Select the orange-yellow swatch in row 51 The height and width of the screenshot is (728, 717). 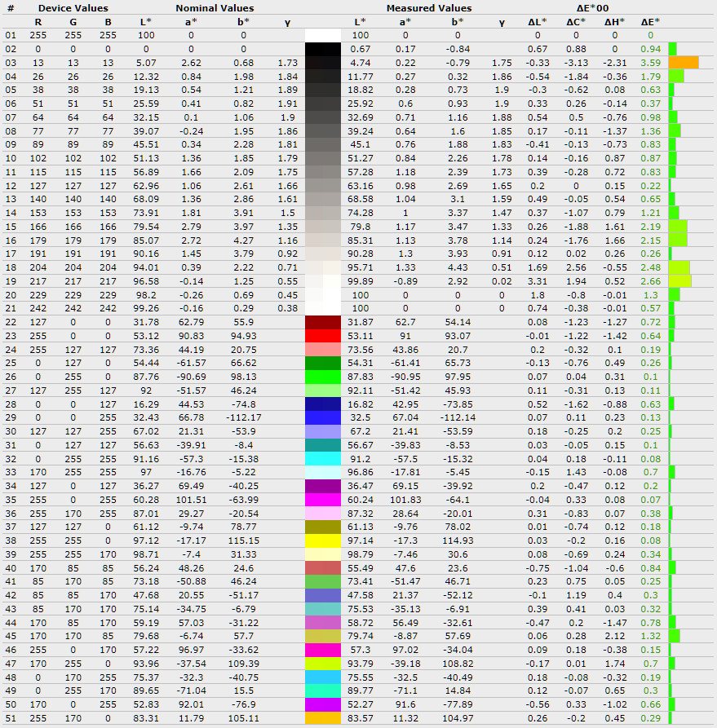pos(322,718)
